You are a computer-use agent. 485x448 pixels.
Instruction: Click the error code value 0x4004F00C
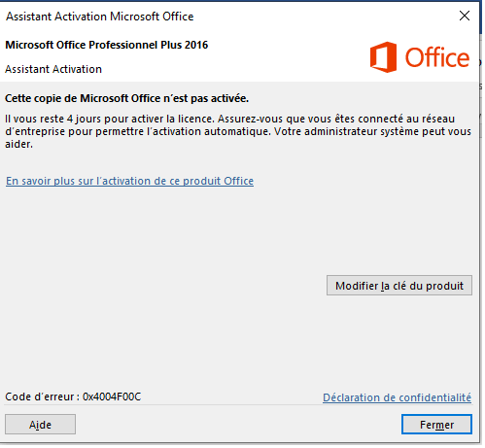pyautogui.click(x=112, y=396)
